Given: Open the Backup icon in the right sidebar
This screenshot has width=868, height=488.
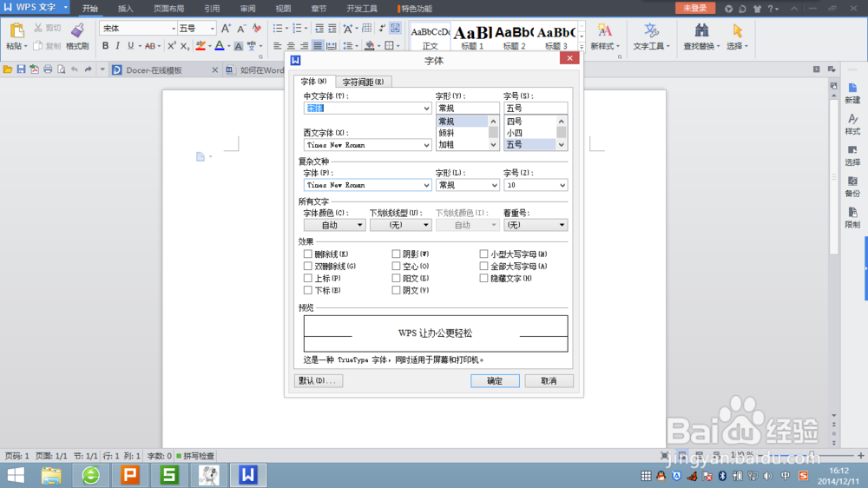Looking at the screenshot, I should pos(852,181).
